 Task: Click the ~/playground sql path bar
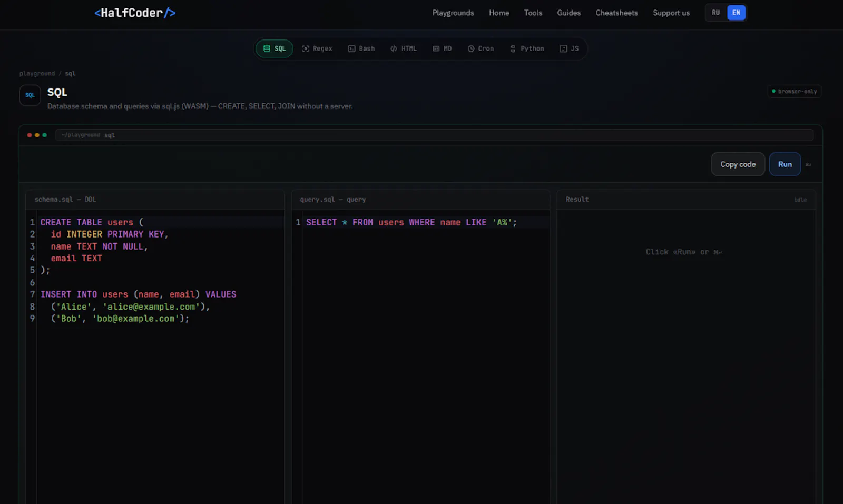click(x=434, y=135)
